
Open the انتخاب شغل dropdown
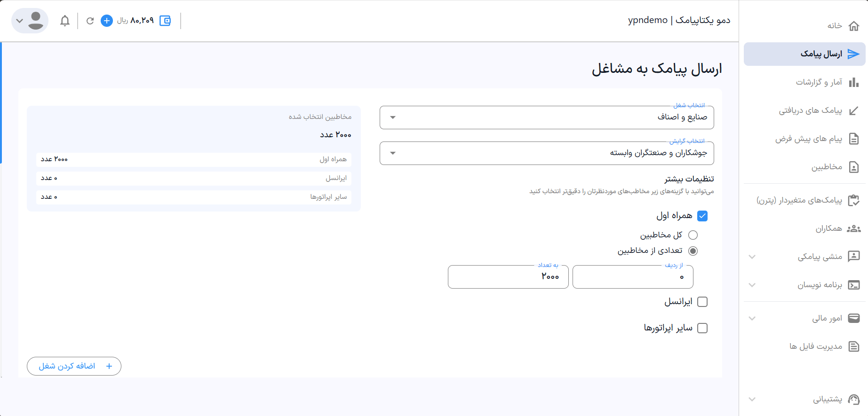pos(546,118)
